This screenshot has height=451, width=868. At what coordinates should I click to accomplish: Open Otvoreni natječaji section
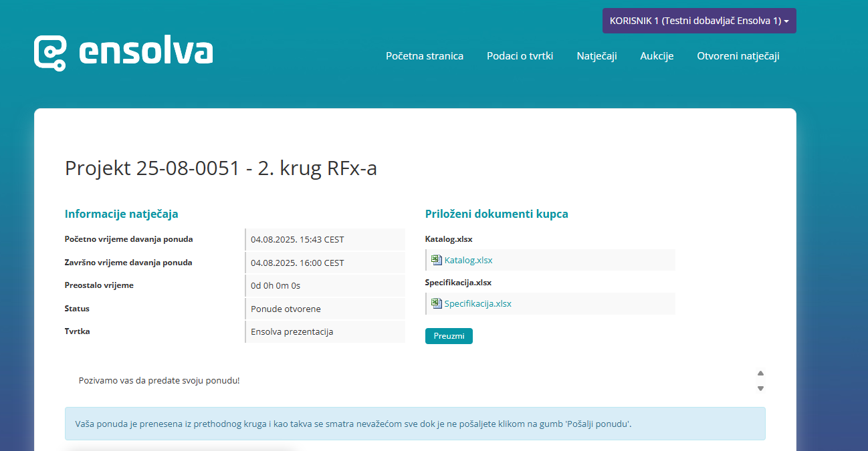(x=738, y=56)
